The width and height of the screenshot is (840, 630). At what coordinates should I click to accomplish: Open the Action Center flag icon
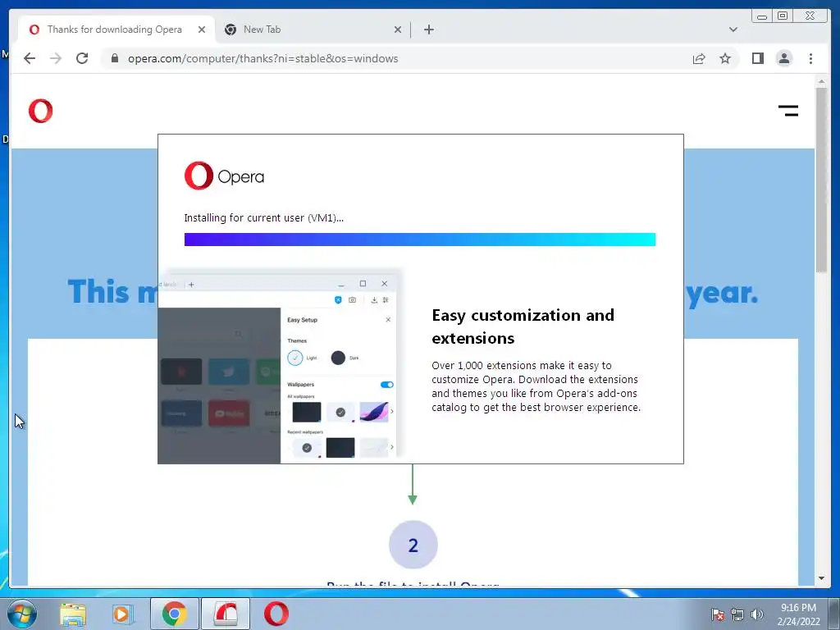click(717, 614)
